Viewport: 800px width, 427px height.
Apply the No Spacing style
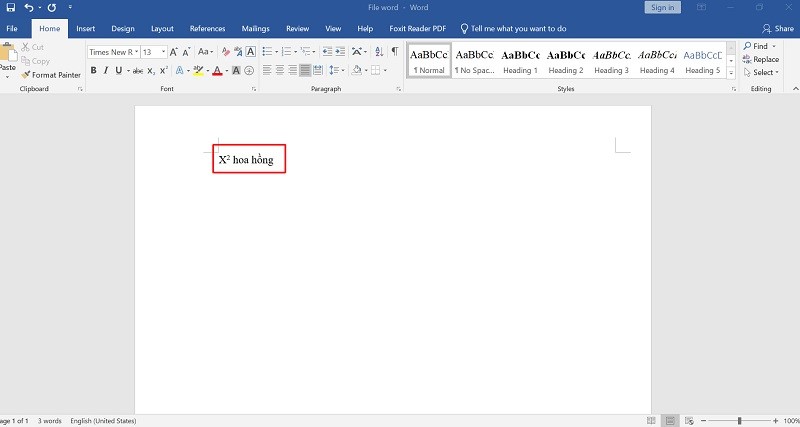tap(474, 60)
